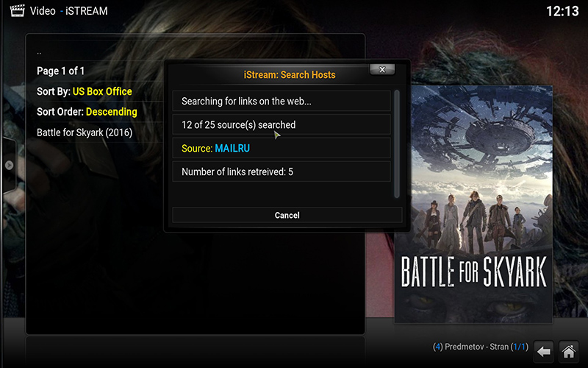Select the Source: MAILRU row
The image size is (588, 368).
click(x=282, y=148)
